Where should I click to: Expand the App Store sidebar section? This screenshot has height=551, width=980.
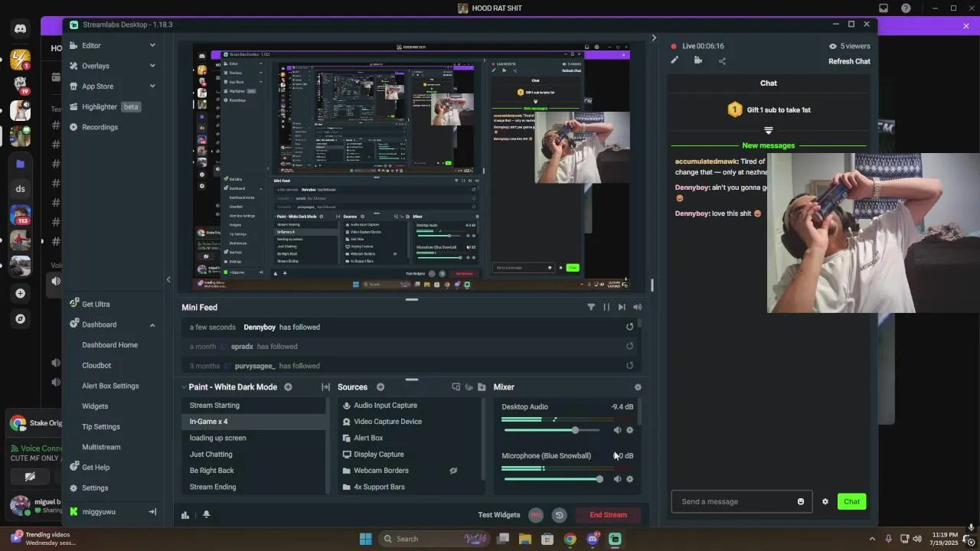click(113, 86)
